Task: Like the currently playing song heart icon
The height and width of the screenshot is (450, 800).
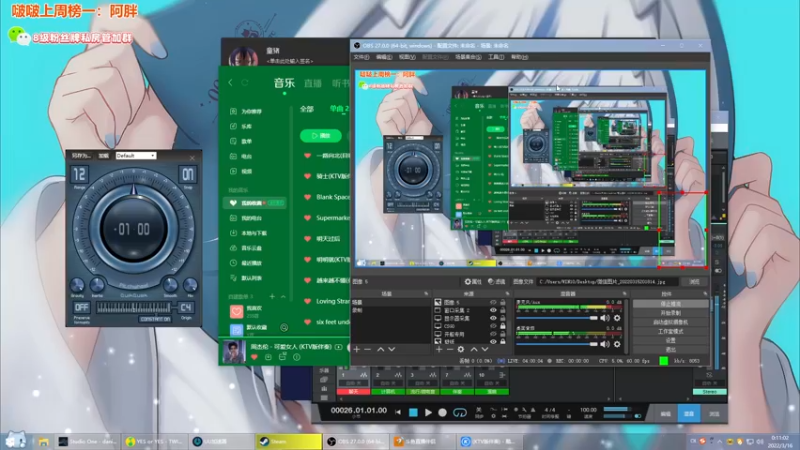Action: point(254,357)
